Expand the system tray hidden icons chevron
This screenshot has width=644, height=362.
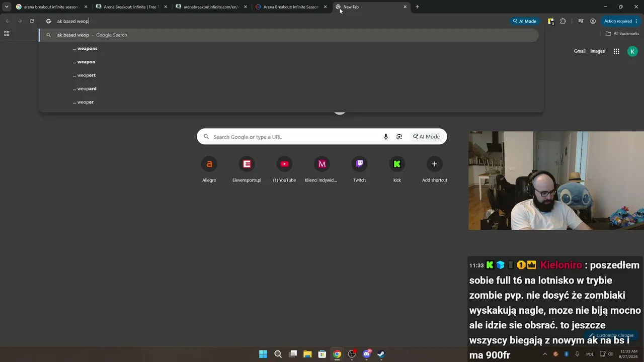coord(545,354)
